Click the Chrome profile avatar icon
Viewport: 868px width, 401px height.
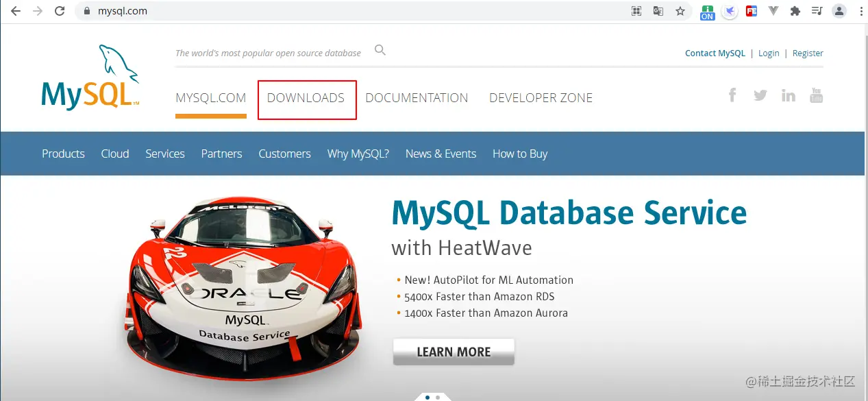pos(839,11)
